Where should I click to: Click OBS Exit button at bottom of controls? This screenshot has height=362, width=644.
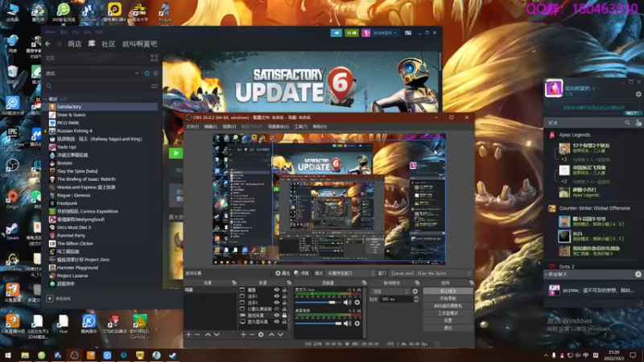click(448, 328)
